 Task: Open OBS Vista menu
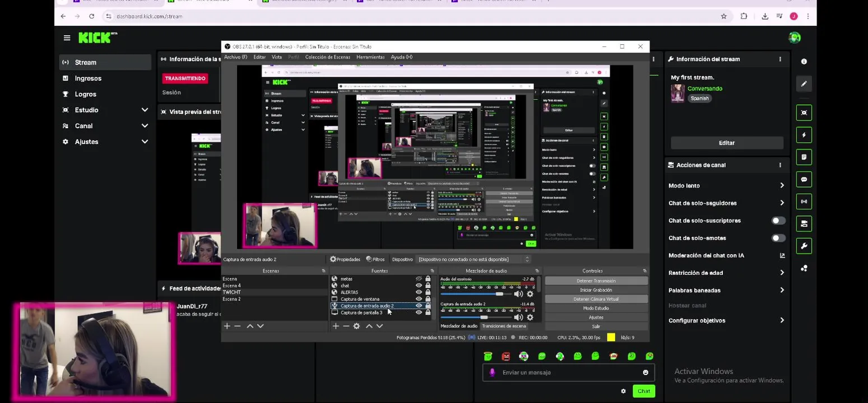click(x=277, y=57)
